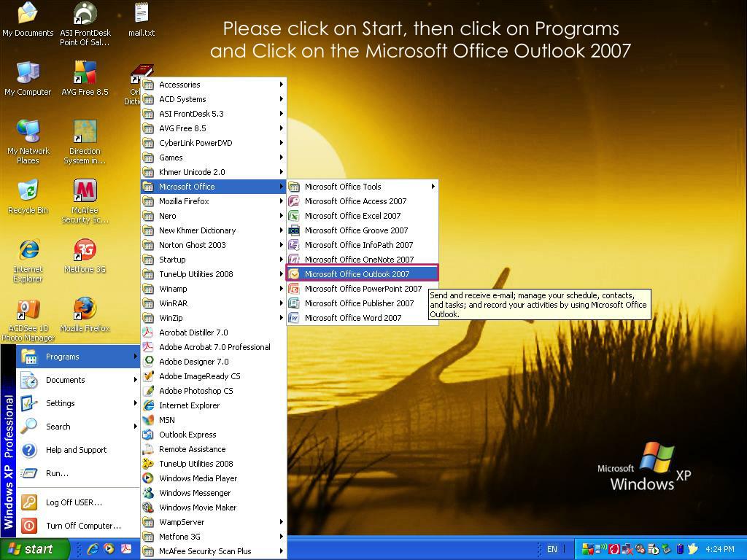The image size is (747, 560).
Task: Click the EN language indicator on the taskbar
Action: tap(552, 549)
